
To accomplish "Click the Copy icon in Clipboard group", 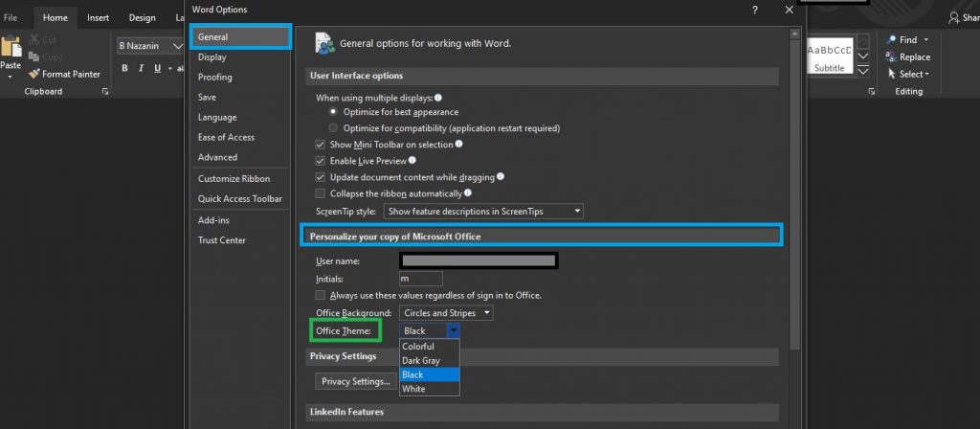I will tap(33, 56).
